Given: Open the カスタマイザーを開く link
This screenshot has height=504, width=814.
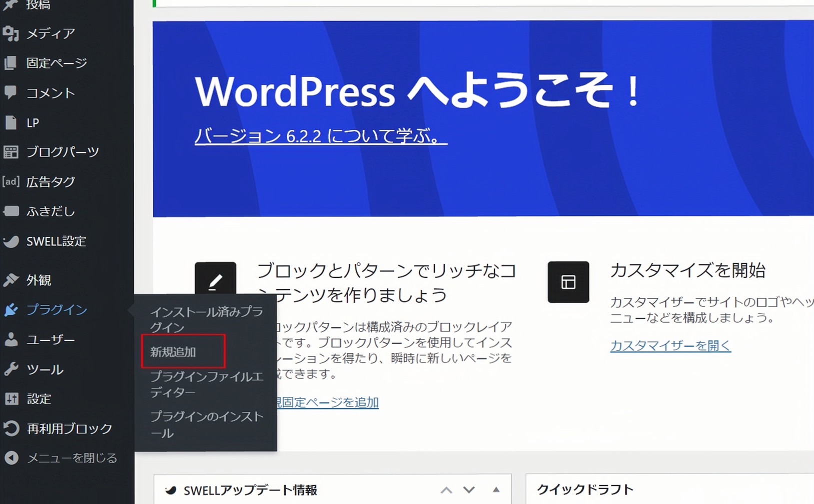Looking at the screenshot, I should (670, 345).
